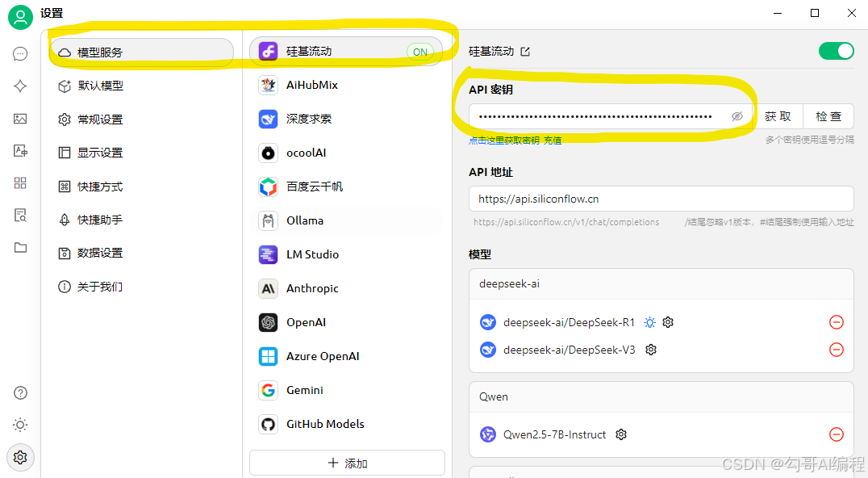This screenshot has height=478, width=868.
Task: Select 快捷助手 in settings menu
Action: tap(141, 220)
